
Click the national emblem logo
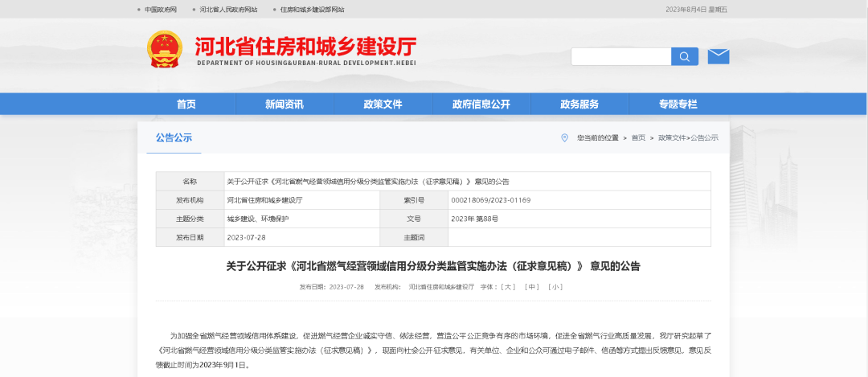click(164, 50)
